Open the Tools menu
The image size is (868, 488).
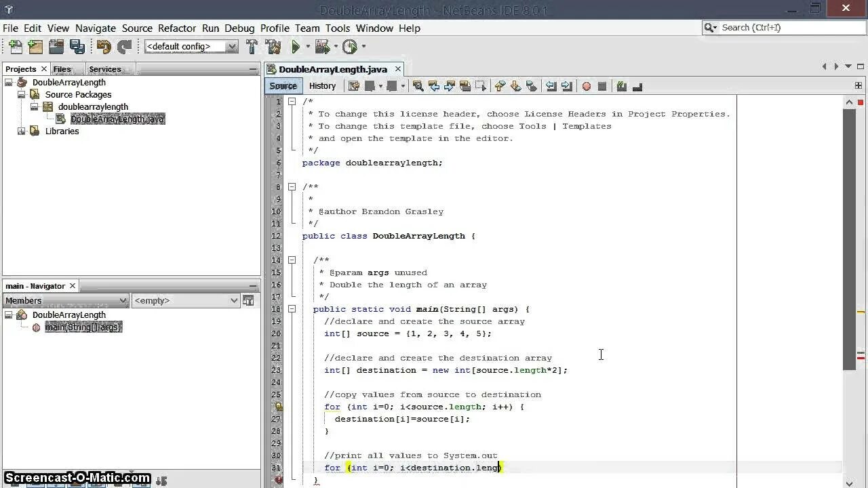click(x=337, y=28)
